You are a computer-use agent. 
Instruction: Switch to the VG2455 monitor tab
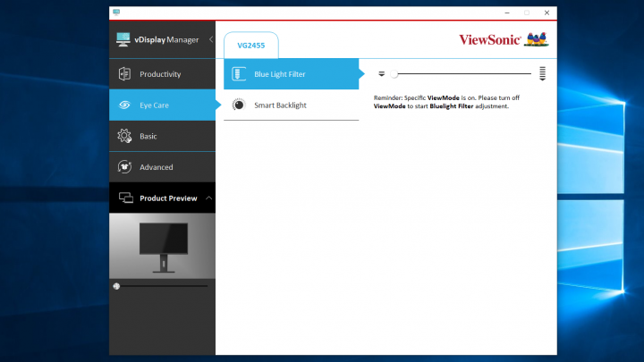tap(251, 46)
